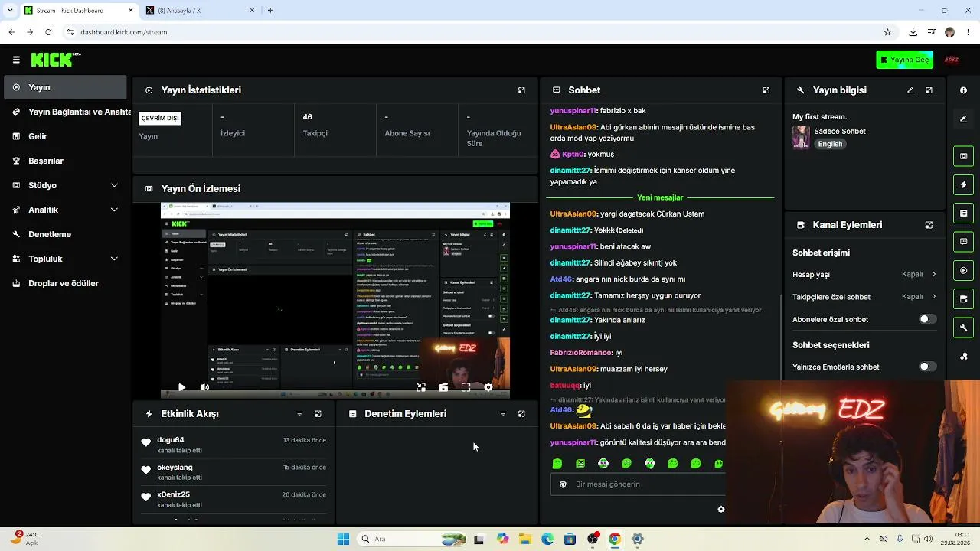Viewport: 980px width, 551px height.
Task: Click FabrizioRomano username in chat
Action: tap(581, 353)
